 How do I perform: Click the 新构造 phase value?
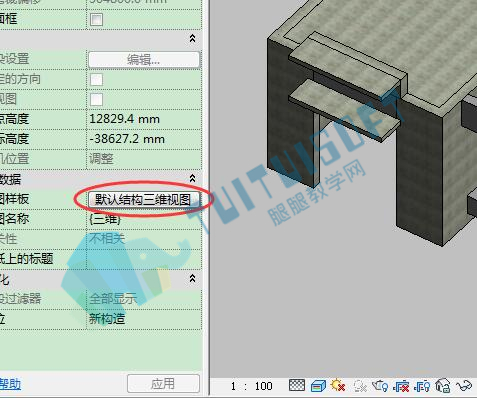point(144,319)
